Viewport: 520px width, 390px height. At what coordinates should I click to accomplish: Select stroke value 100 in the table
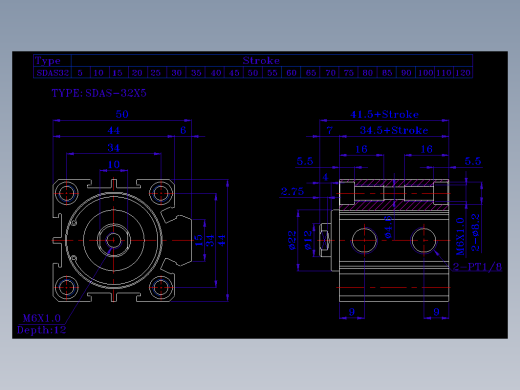click(425, 73)
